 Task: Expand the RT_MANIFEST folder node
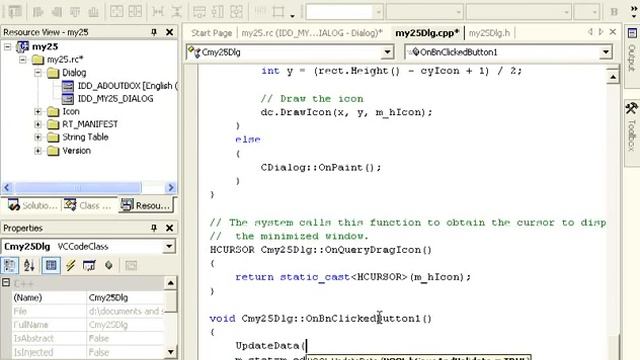(x=38, y=124)
